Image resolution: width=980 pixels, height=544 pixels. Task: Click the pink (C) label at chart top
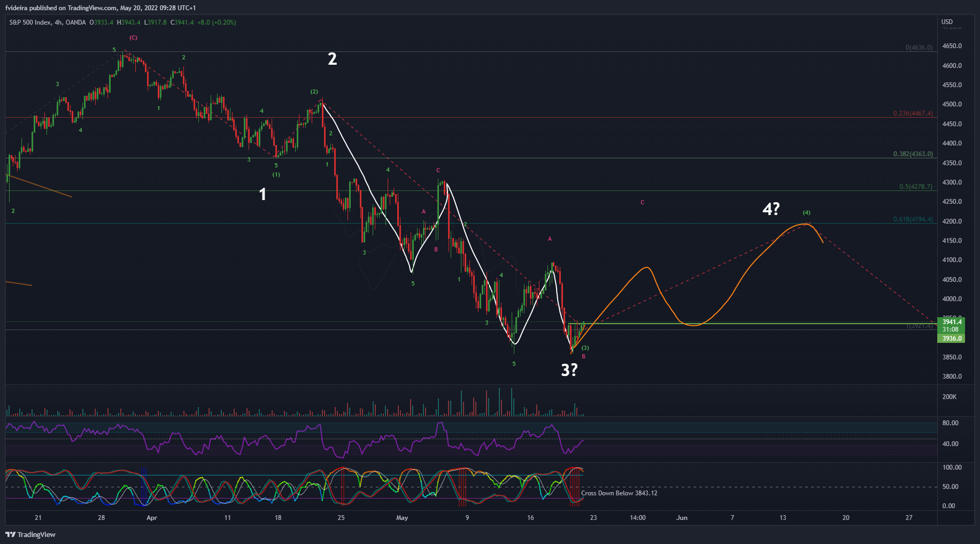[x=133, y=37]
